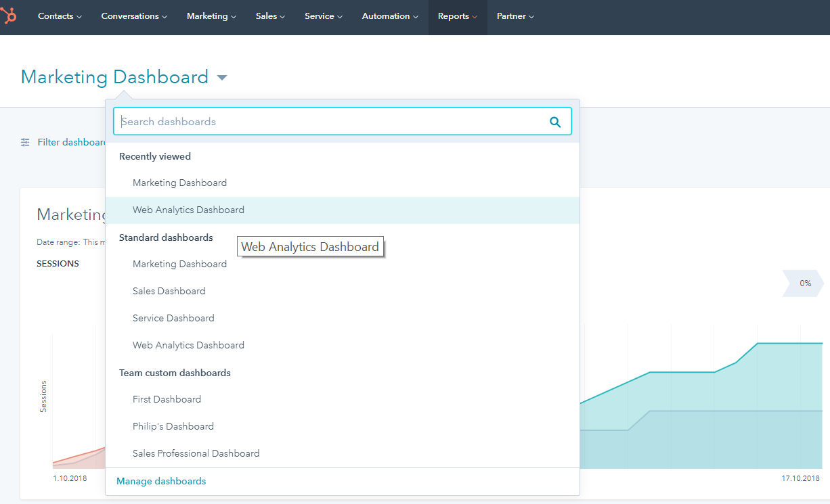Expand the Partner menu
This screenshot has height=504, width=830.
pos(515,16)
